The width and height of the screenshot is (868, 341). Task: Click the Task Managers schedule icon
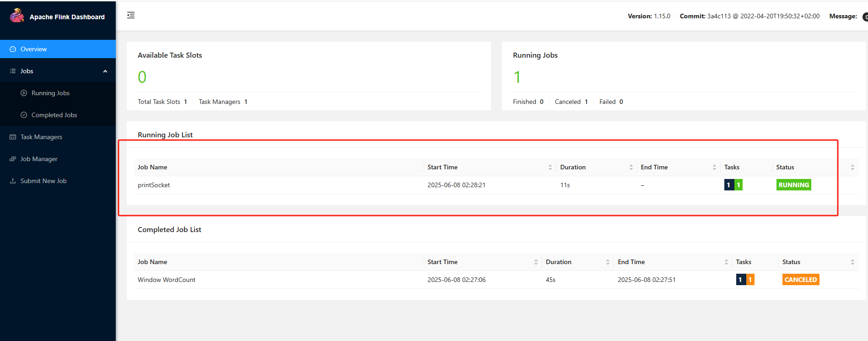(13, 137)
